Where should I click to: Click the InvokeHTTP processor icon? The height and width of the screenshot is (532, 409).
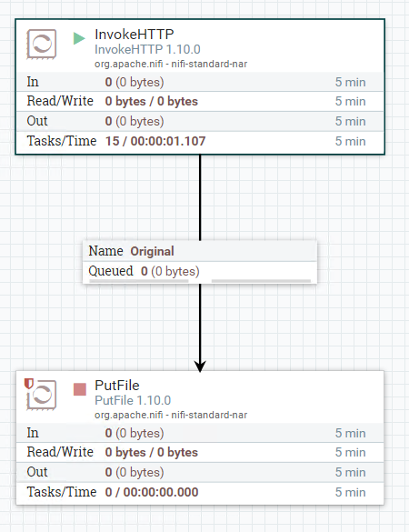42,45
